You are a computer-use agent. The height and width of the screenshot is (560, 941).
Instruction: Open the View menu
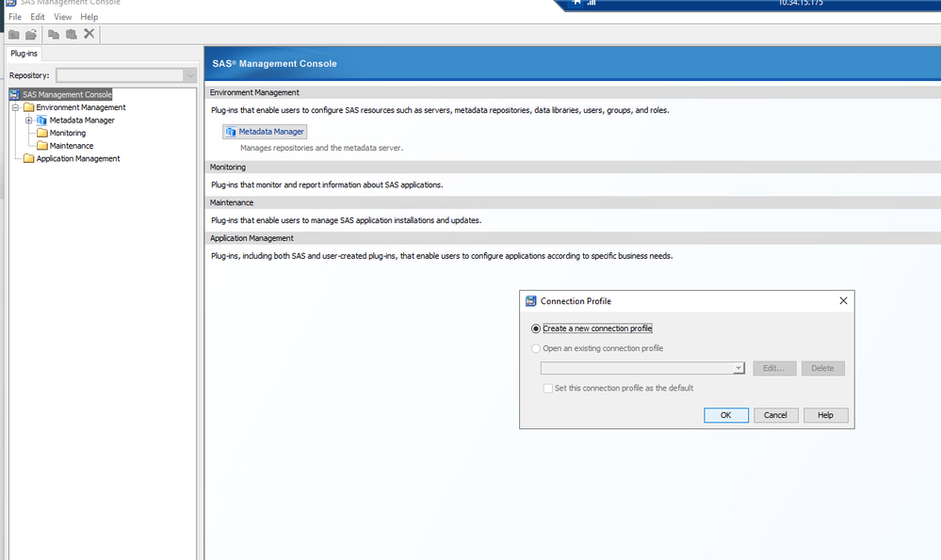pos(62,17)
